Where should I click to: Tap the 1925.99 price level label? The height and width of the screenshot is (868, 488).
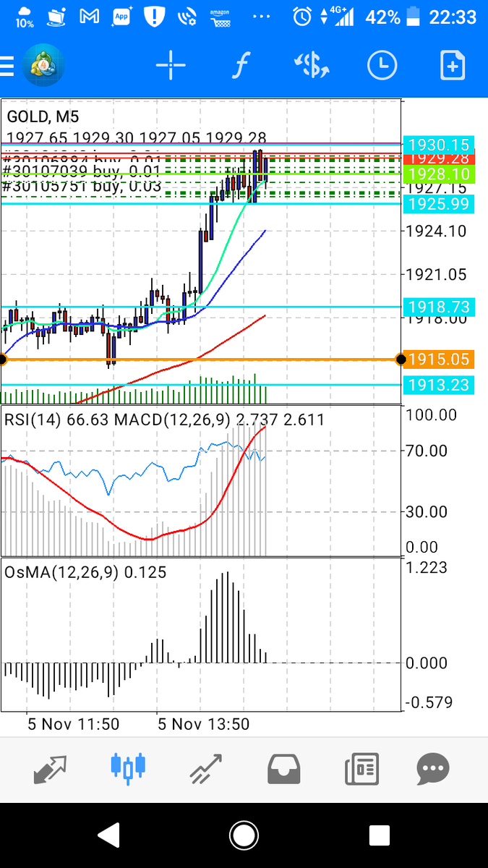point(440,204)
